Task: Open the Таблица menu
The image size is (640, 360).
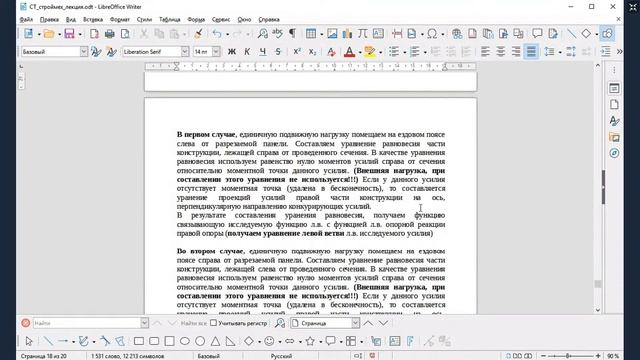Action: click(x=170, y=19)
